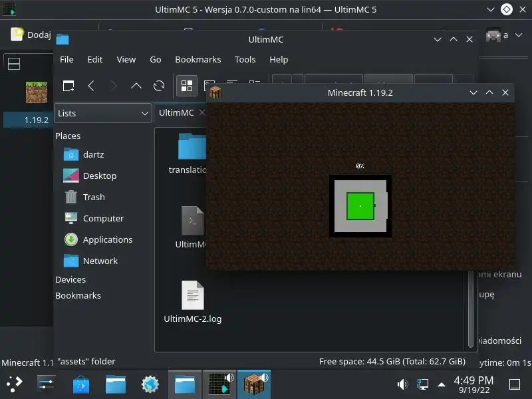
Task: Open Computer in Places sidebar
Action: 94,218
